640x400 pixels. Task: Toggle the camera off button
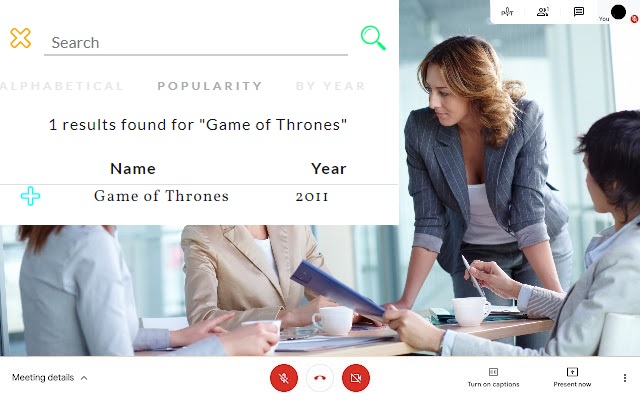pos(356,378)
